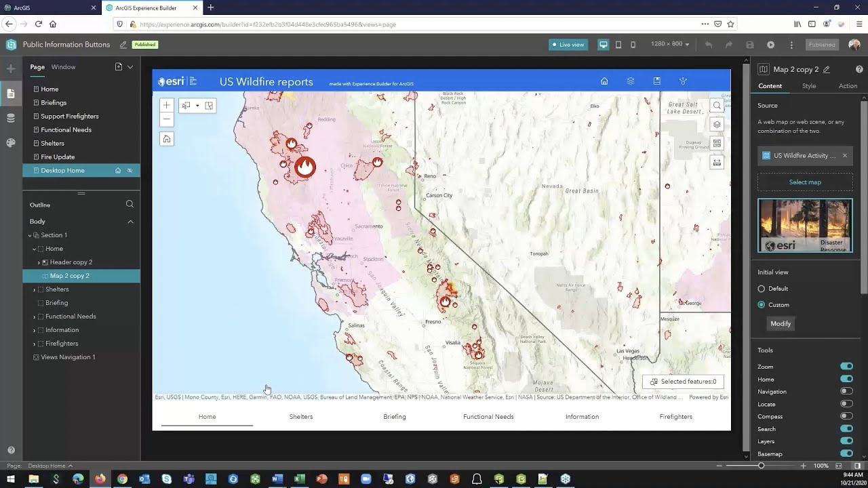Switch to the Style tab
Image resolution: width=868 pixels, height=488 pixels.
[809, 86]
